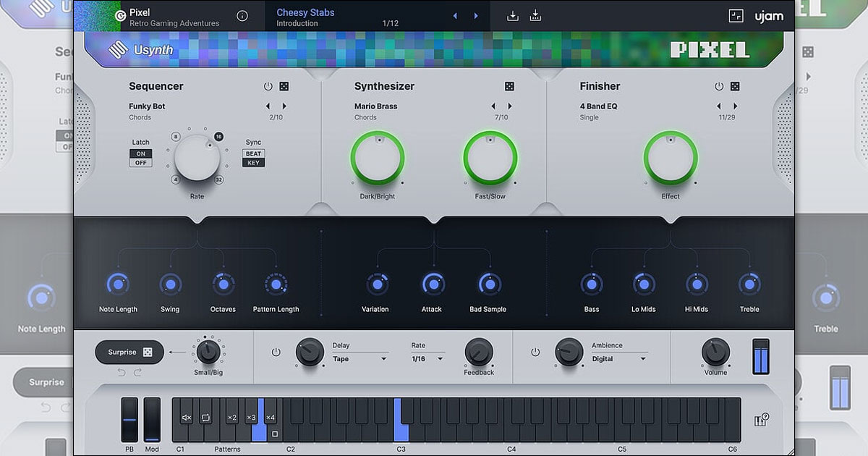Select next Mario Brass synth preset
Image resolution: width=868 pixels, height=456 pixels.
[x=510, y=106]
